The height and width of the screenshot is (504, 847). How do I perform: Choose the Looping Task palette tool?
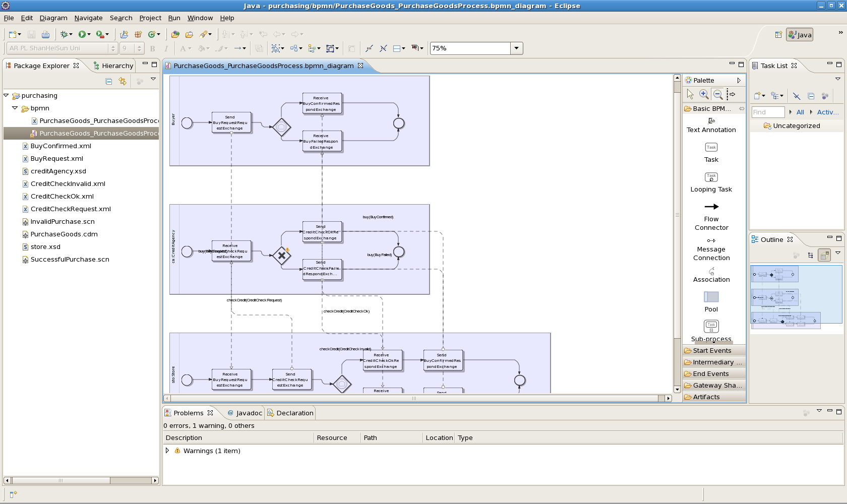(711, 182)
